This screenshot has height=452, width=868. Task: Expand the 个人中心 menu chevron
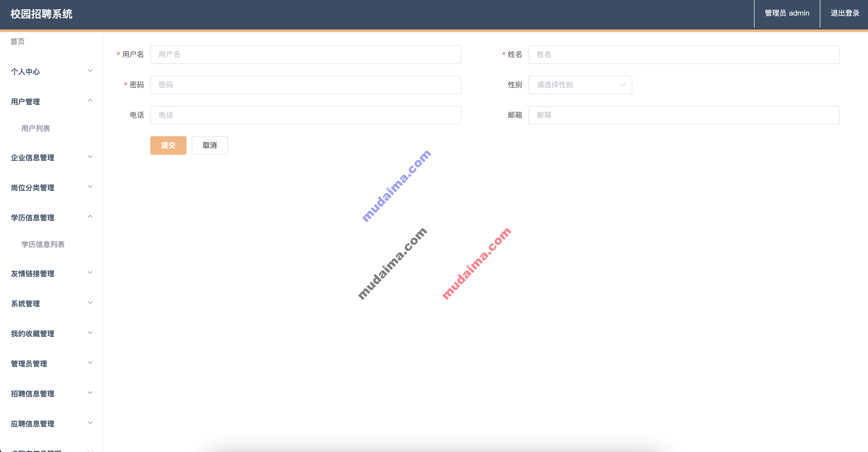pyautogui.click(x=90, y=71)
